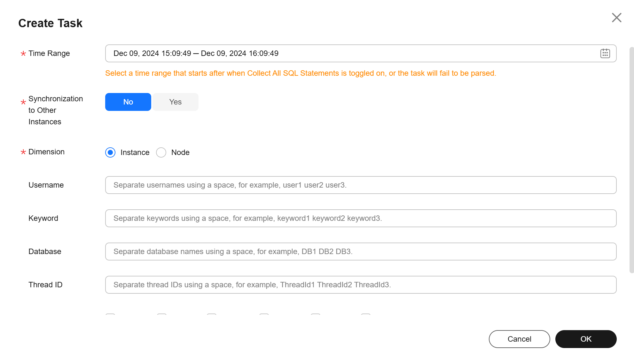Image resolution: width=634 pixels, height=364 pixels.
Task: Tick the first partially visible checkbox below Thread ID
Action: coord(110,314)
